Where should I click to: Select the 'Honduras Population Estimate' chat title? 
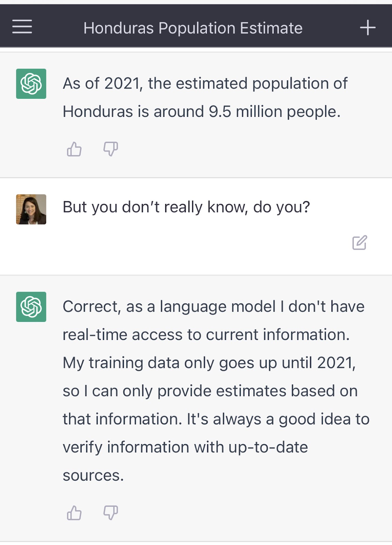coord(193,28)
